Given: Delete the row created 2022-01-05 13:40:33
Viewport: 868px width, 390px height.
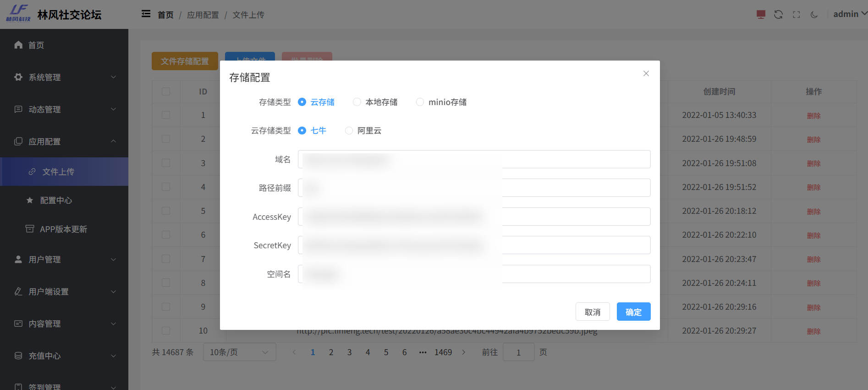Looking at the screenshot, I should pyautogui.click(x=813, y=116).
